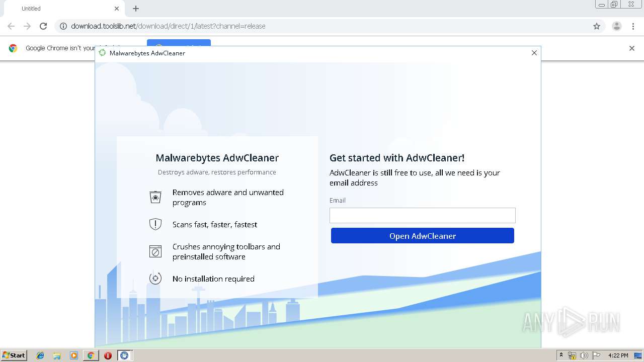Switch to Chrome in the taskbar

tap(91, 355)
